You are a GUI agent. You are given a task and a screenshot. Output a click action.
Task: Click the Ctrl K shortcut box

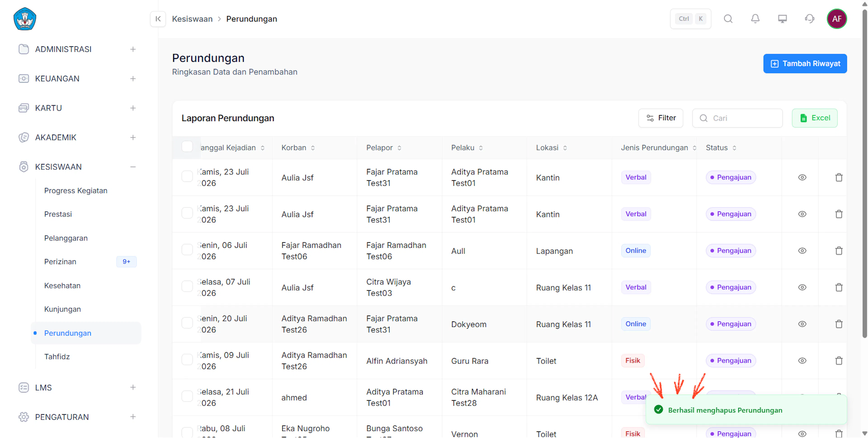[690, 19]
